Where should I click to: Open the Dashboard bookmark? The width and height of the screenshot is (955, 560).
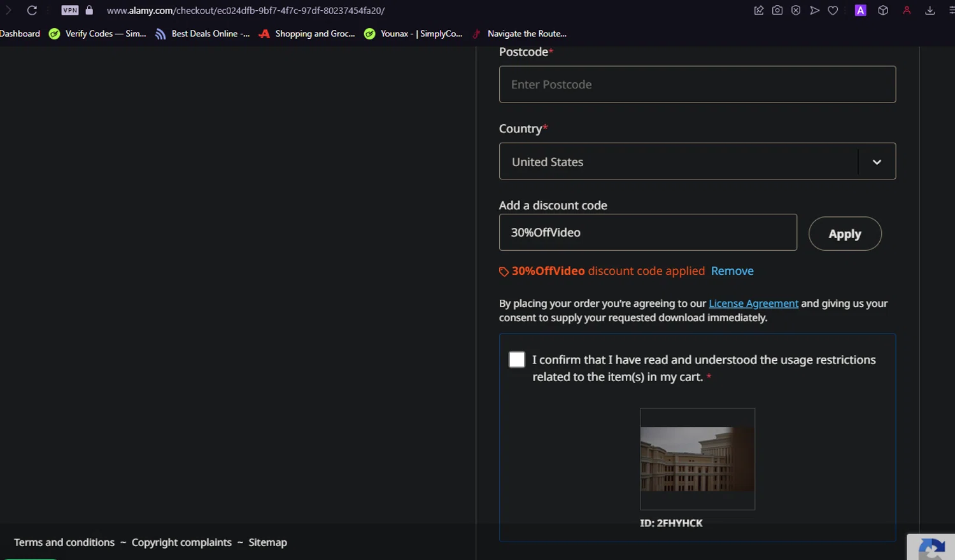point(20,34)
